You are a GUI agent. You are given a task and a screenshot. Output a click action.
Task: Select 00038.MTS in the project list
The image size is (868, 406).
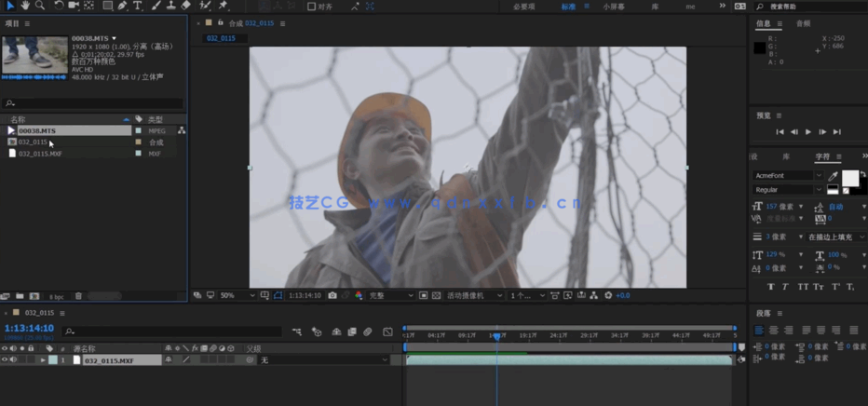pyautogui.click(x=37, y=131)
